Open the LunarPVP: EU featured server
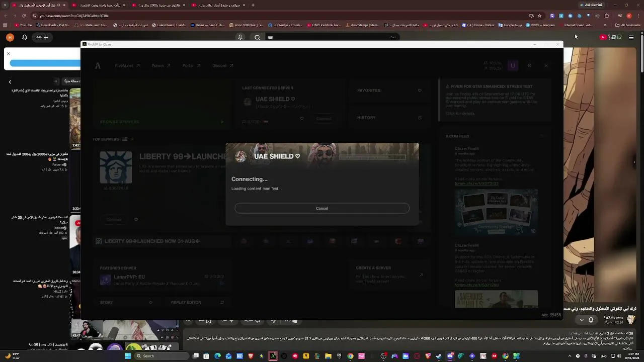 [x=163, y=280]
